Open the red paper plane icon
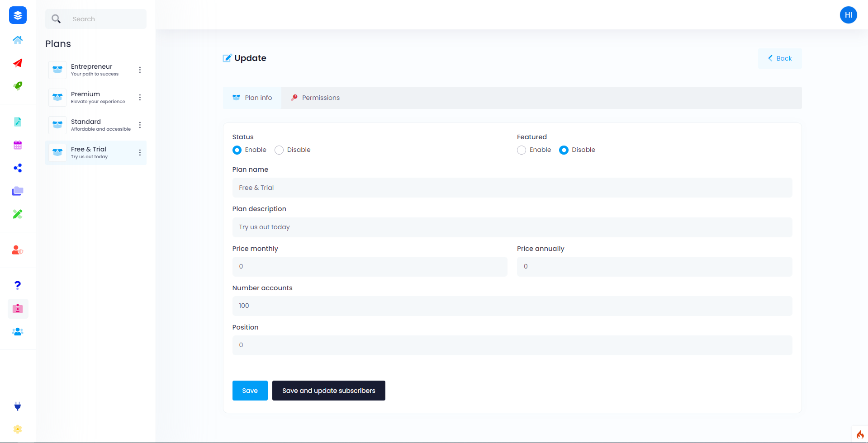Image resolution: width=868 pixels, height=443 pixels. 18,63
